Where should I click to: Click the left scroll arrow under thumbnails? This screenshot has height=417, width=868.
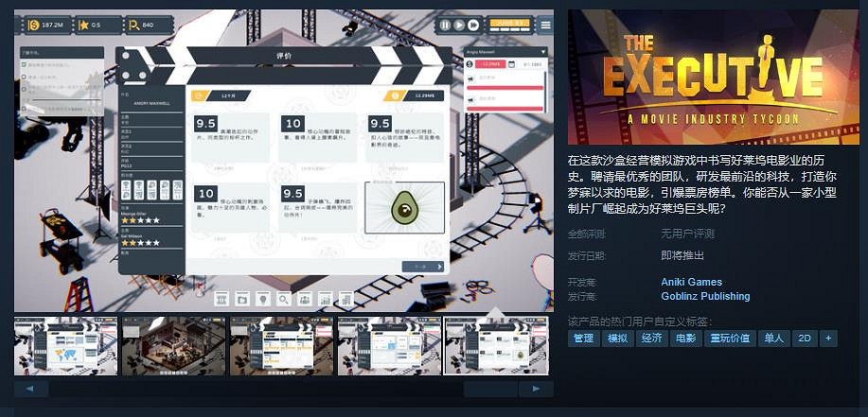coord(31,389)
